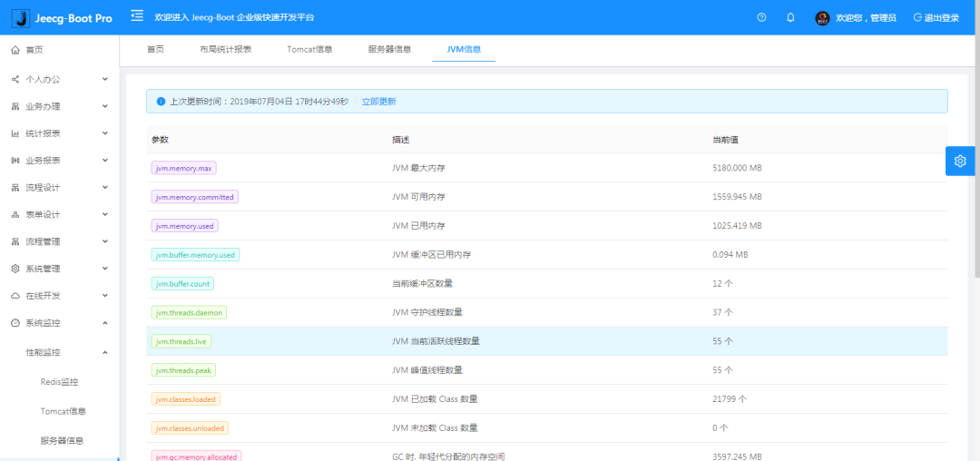Image resolution: width=980 pixels, height=461 pixels.
Task: Switch to the Tomcat信息 tab
Action: tap(309, 49)
